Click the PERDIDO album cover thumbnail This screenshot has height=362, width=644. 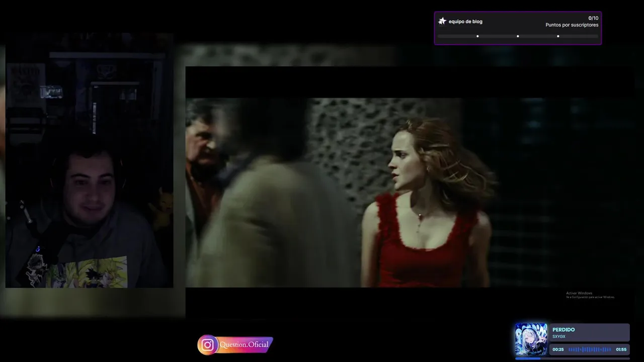coord(531,339)
